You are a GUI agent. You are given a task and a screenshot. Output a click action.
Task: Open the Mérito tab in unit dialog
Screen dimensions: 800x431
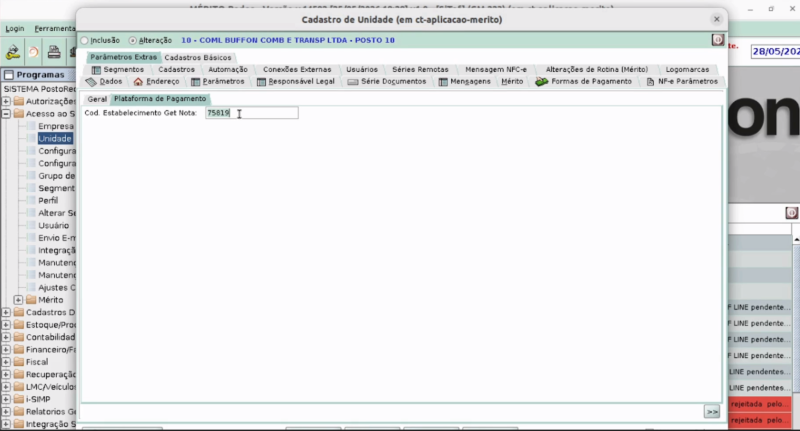click(512, 82)
